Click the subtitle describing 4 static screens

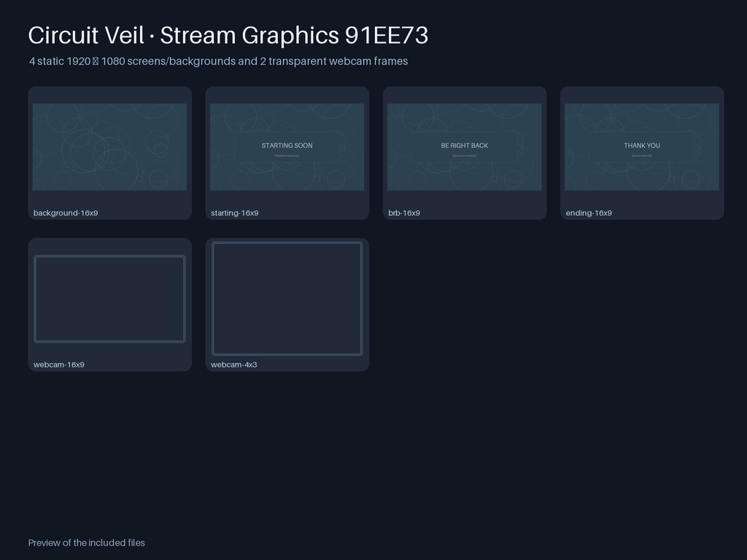point(218,61)
